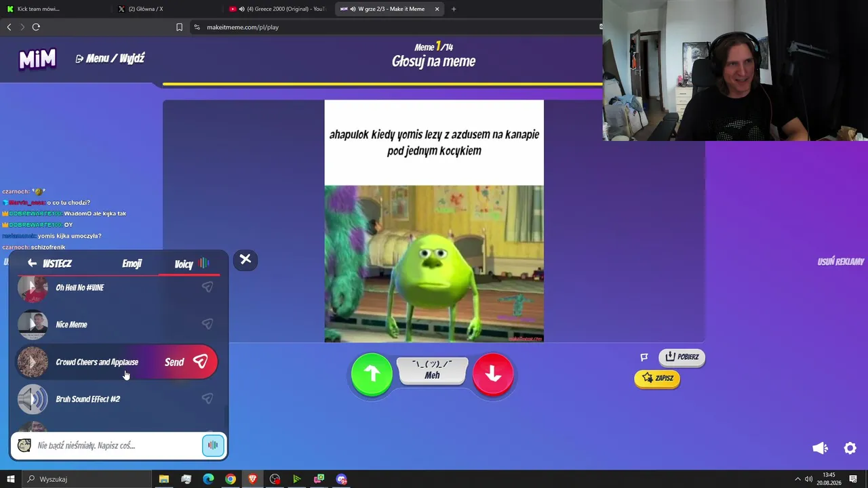Open the Windows notification center

(853, 479)
